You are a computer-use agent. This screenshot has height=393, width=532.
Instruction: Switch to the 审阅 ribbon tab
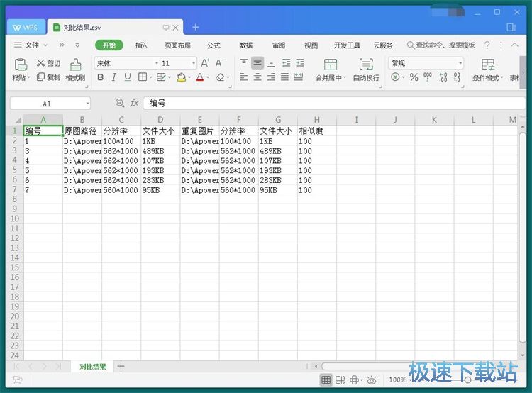point(279,45)
